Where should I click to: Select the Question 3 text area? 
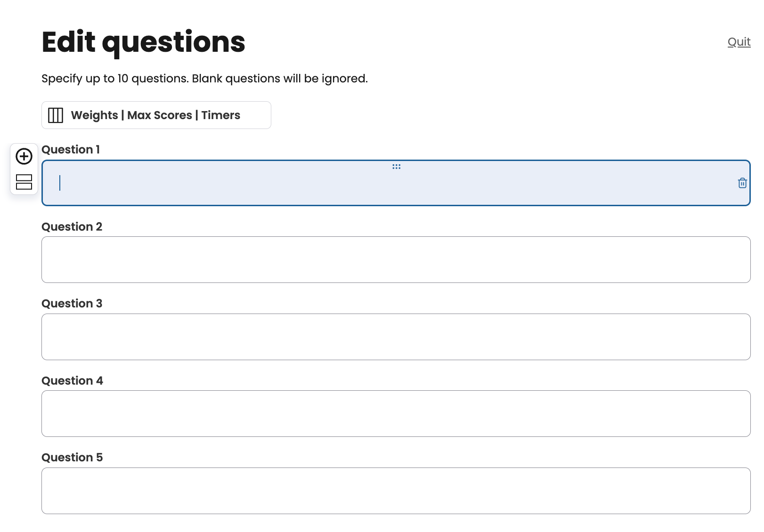(396, 337)
